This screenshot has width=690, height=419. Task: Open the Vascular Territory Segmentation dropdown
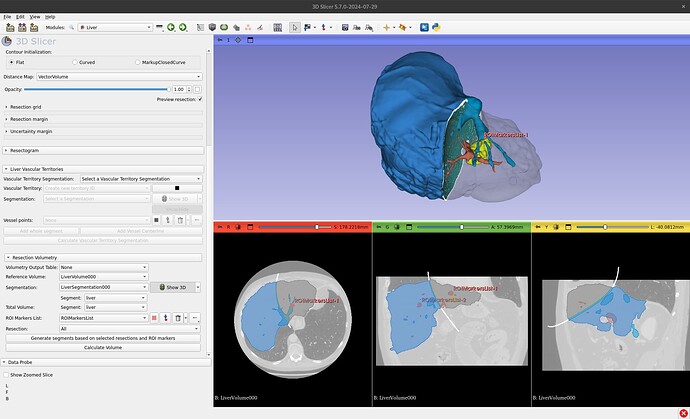tap(141, 179)
